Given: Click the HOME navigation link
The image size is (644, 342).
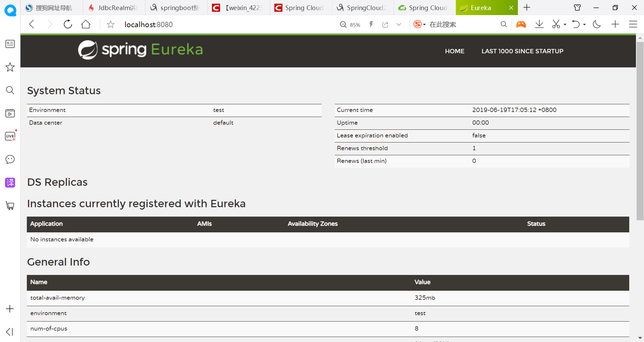Looking at the screenshot, I should click(x=455, y=51).
